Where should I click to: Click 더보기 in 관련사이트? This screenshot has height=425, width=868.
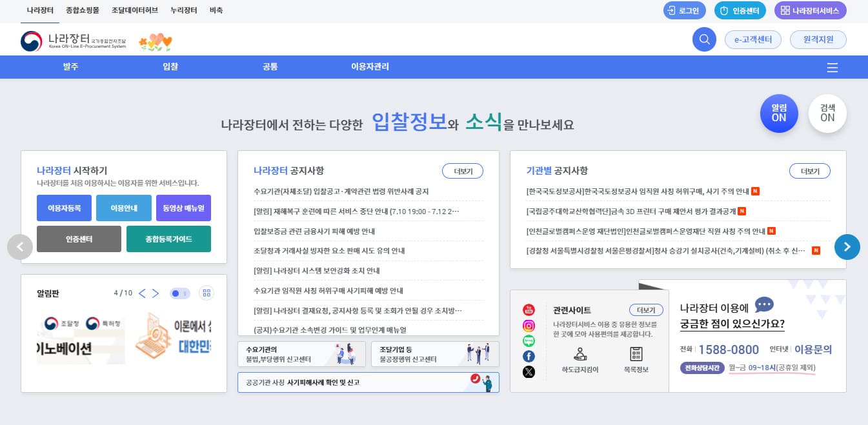click(x=646, y=310)
